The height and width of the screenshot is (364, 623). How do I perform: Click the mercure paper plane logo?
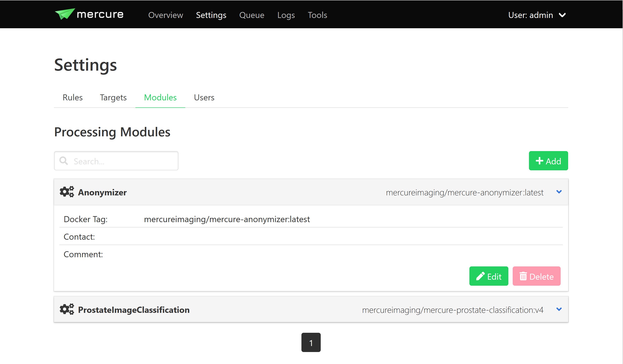pos(65,14)
